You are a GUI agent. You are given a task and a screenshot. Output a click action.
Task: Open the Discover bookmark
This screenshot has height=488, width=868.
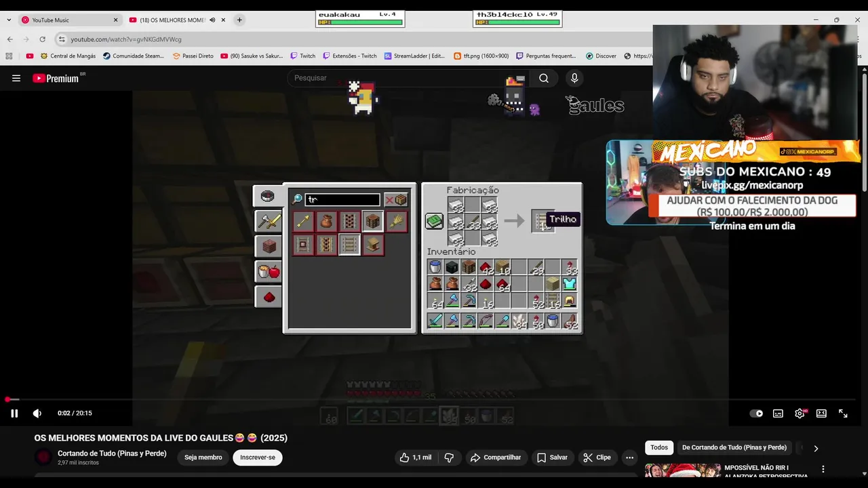(x=601, y=56)
